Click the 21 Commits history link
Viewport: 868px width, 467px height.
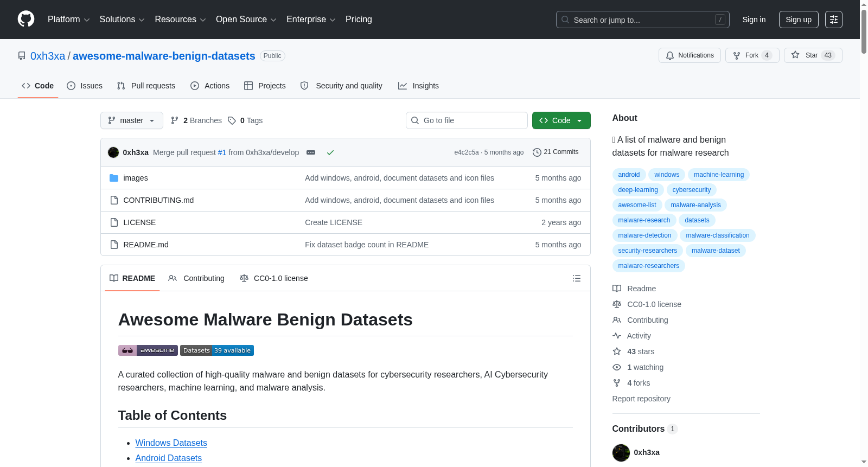point(556,152)
